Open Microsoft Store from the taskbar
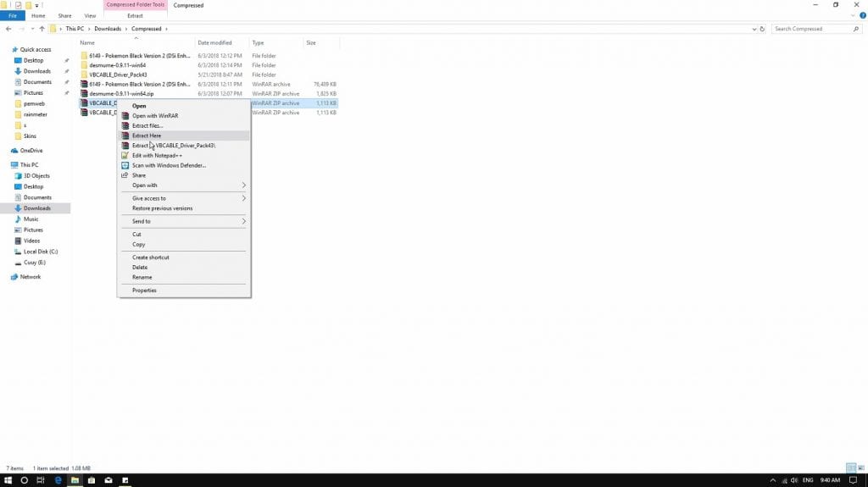 click(92, 480)
